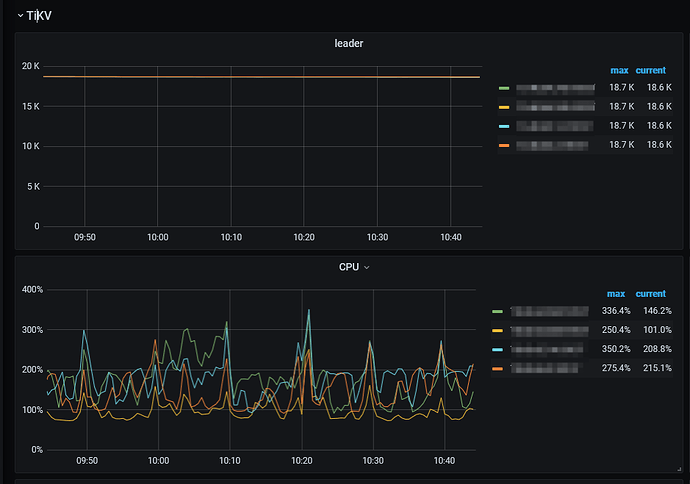Click the TiKV row title

39,15
